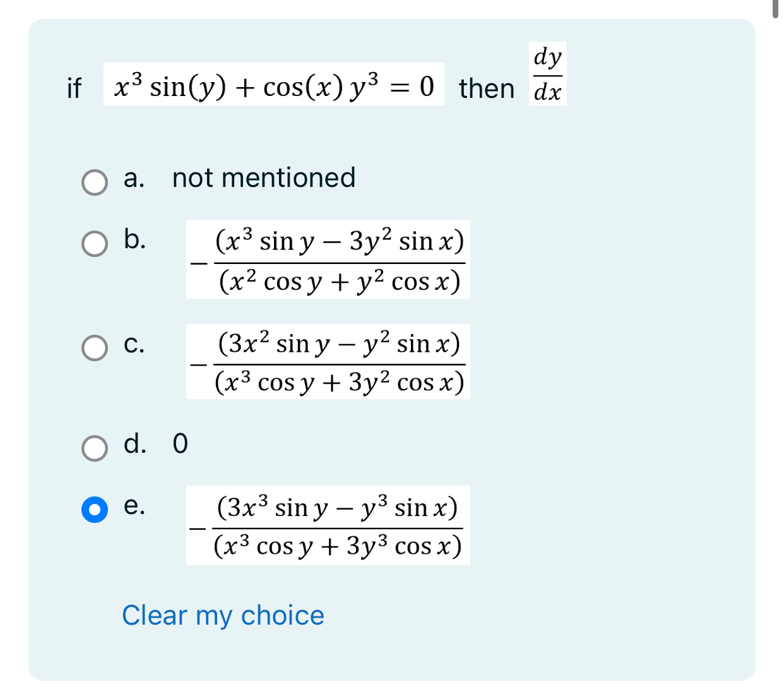Click the 'e.' option letter label
784x684 pixels.
pos(134,505)
